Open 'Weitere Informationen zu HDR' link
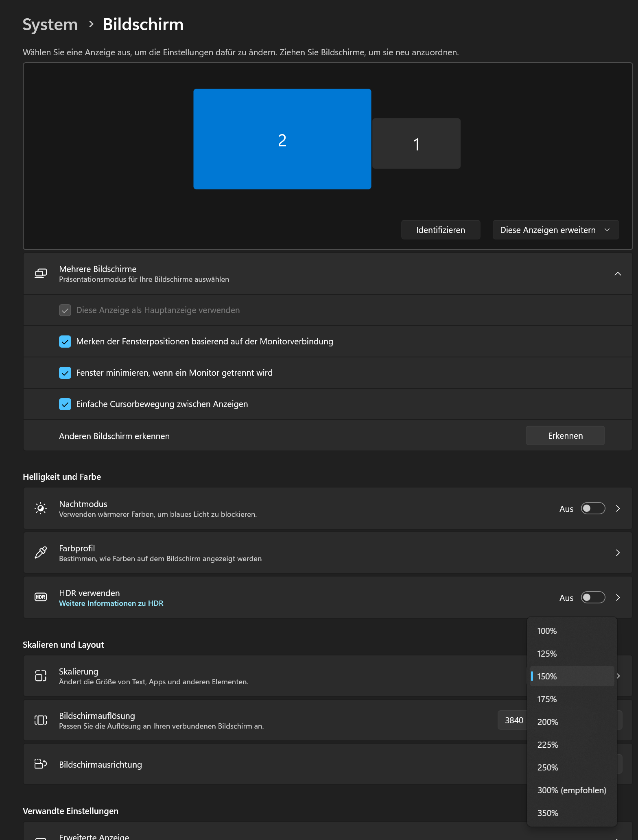638x840 pixels. [x=111, y=603]
